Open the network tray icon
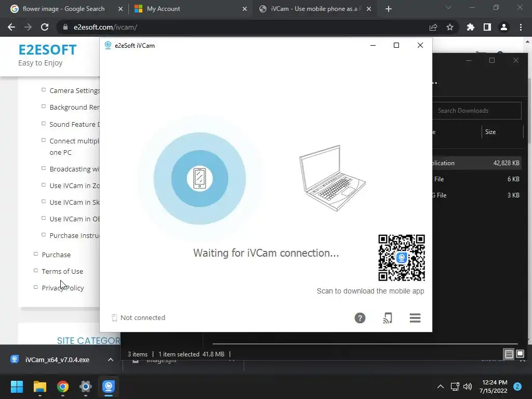532x399 pixels. [455, 387]
